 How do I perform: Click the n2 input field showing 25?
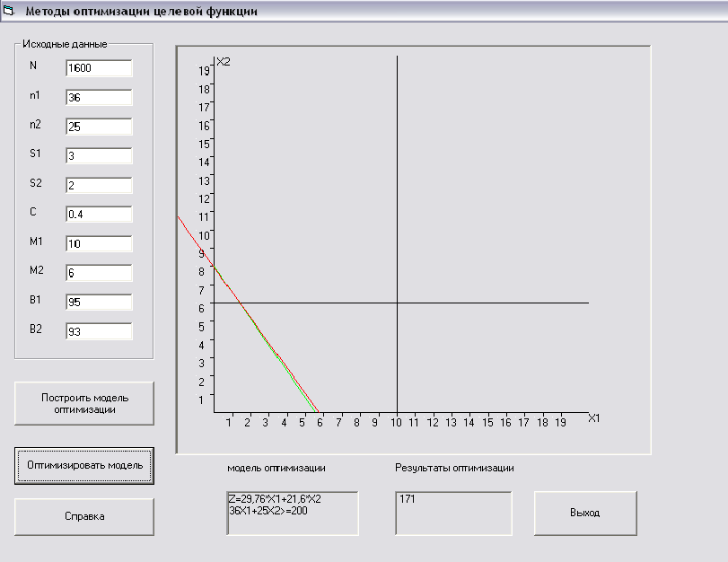99,127
